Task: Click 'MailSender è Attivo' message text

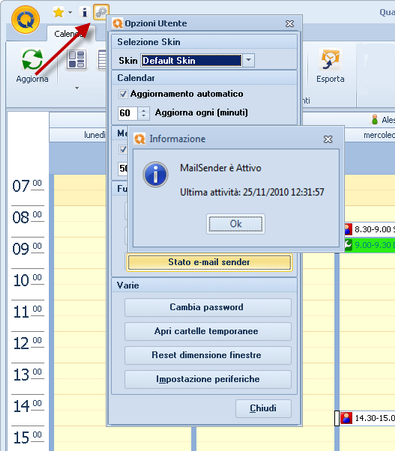Action: [221, 168]
